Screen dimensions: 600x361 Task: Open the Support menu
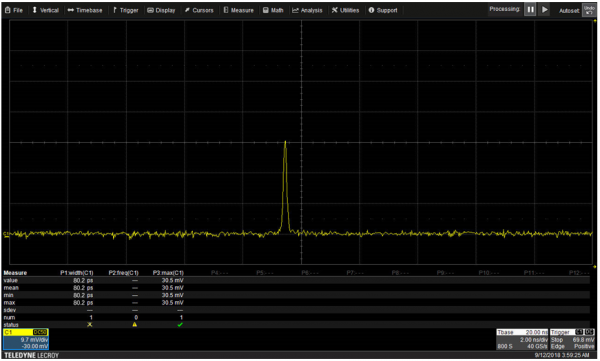coord(383,10)
